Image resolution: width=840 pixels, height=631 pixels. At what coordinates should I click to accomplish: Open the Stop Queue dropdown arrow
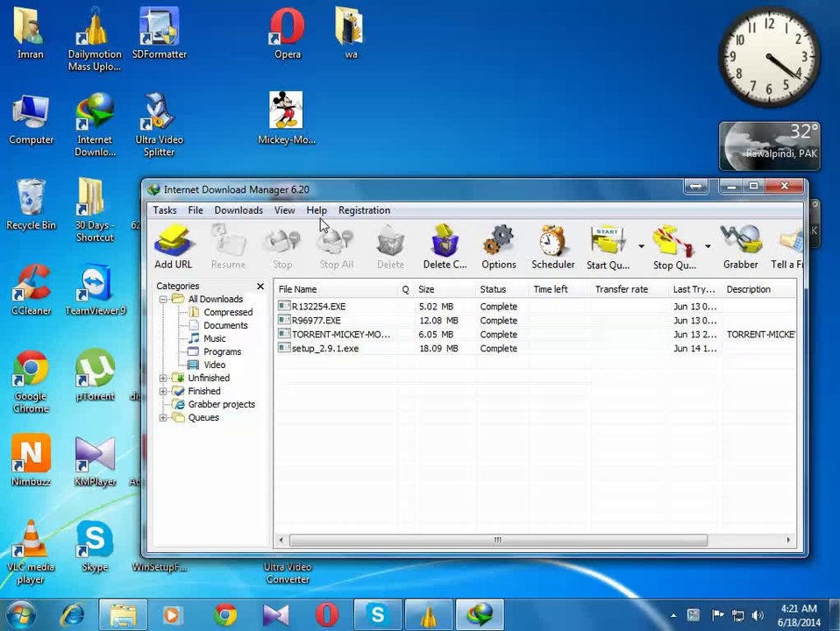pos(708,246)
